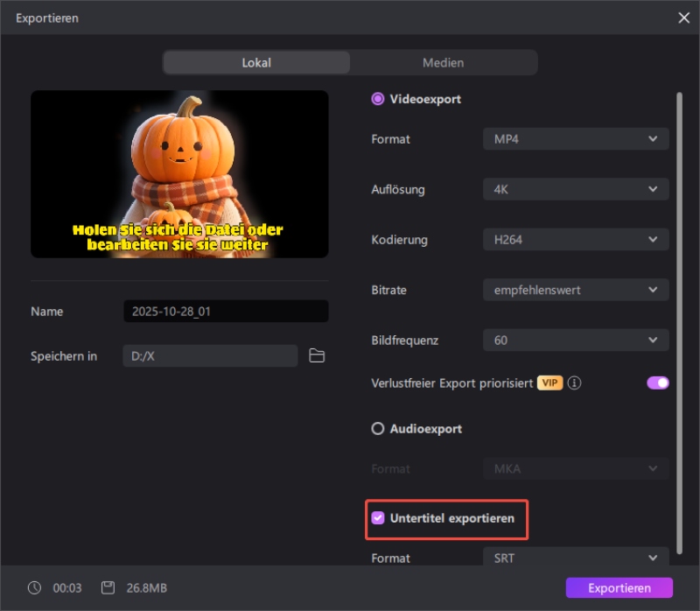This screenshot has width=700, height=611.
Task: Select the Audioexport radio button
Action: click(x=378, y=429)
